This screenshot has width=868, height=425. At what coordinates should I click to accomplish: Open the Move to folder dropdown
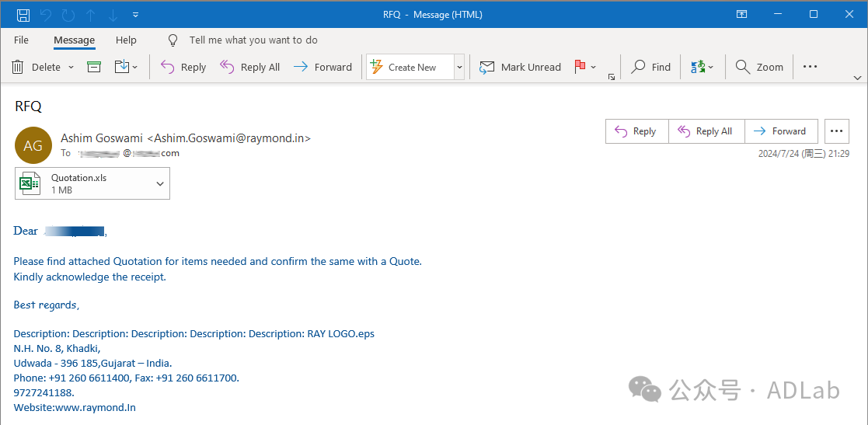pos(126,67)
